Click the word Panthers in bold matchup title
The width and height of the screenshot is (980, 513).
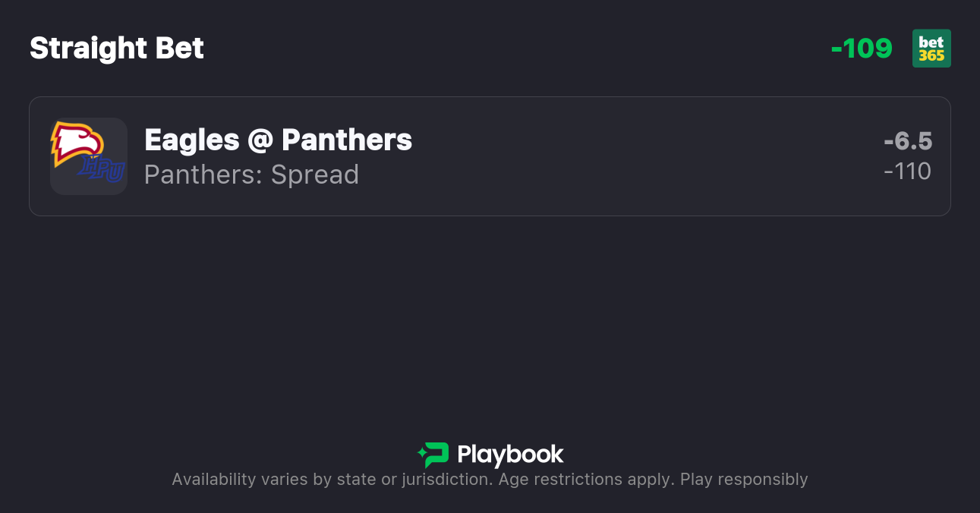click(x=347, y=140)
